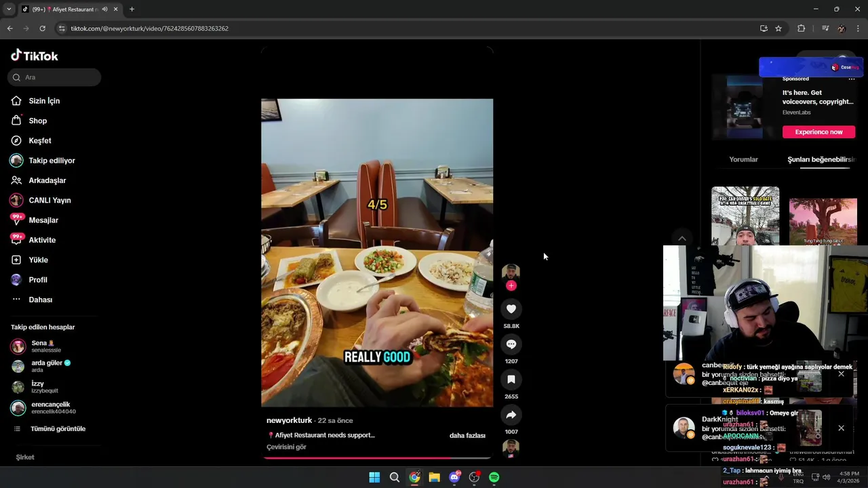Open sponsored ad more options dots

(852, 79)
